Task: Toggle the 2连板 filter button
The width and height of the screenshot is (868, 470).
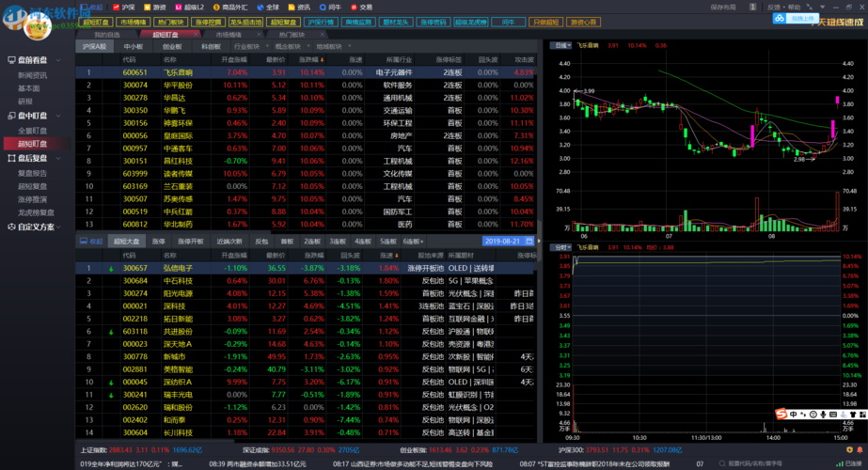Action: point(312,242)
